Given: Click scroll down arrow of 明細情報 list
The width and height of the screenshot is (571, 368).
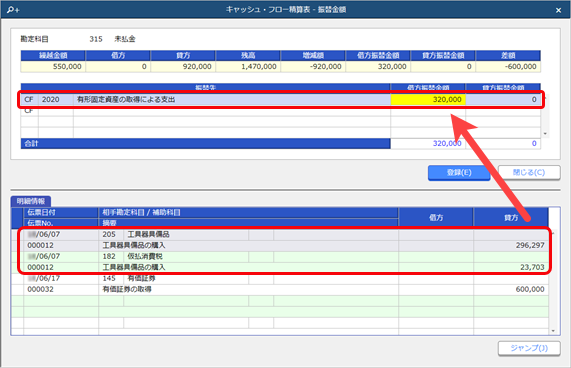Looking at the screenshot, I should tap(553, 331).
